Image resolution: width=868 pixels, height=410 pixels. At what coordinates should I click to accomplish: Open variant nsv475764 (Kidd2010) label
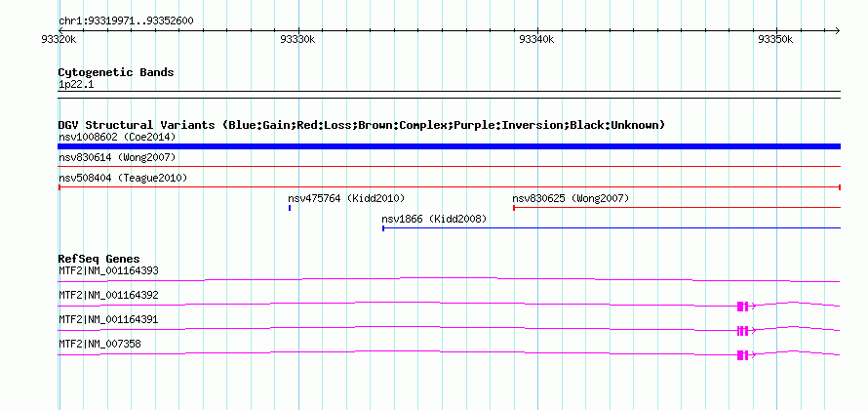point(346,198)
